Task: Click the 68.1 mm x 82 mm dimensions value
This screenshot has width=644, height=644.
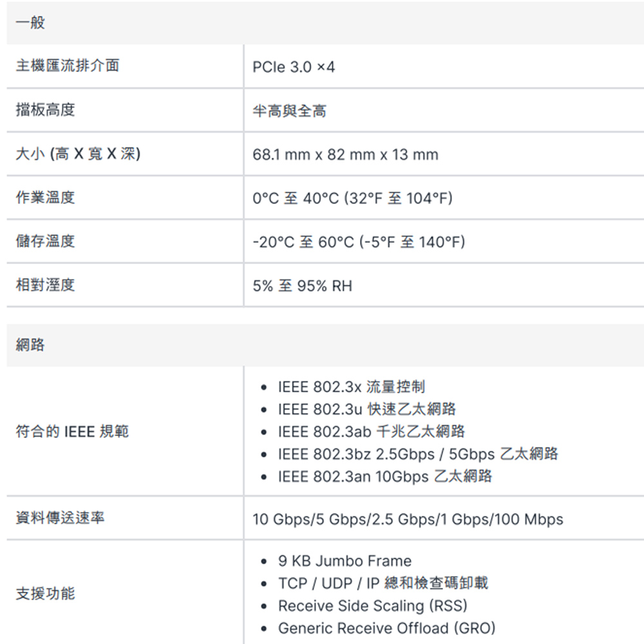Action: [345, 155]
